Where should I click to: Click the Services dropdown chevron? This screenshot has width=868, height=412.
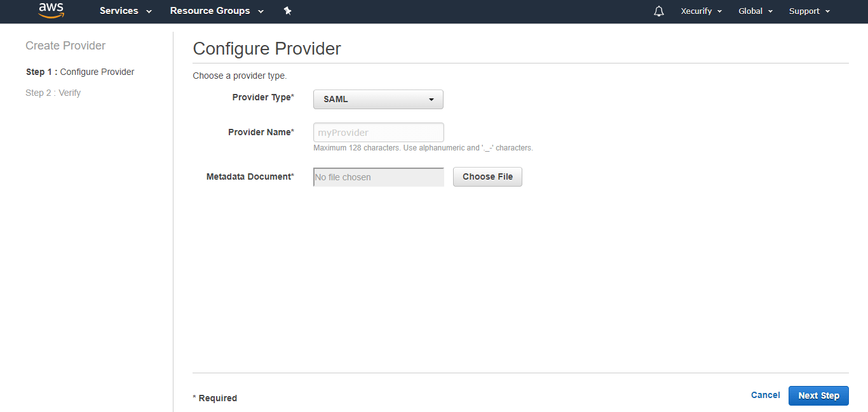(x=148, y=11)
